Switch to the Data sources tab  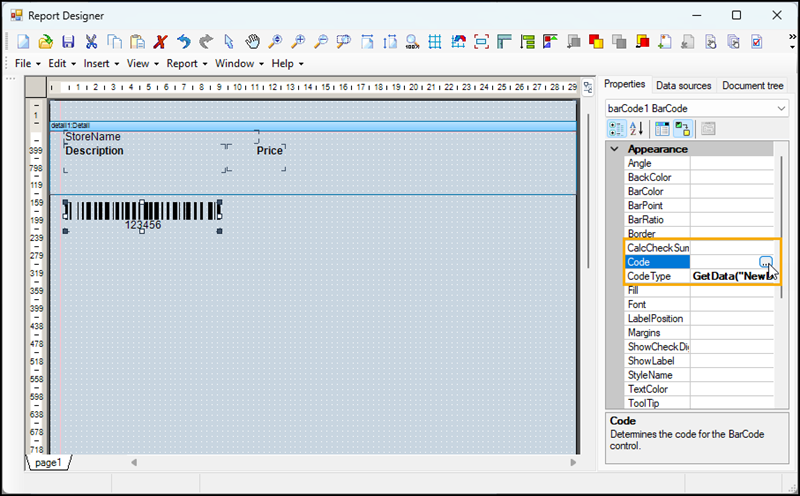tap(683, 85)
